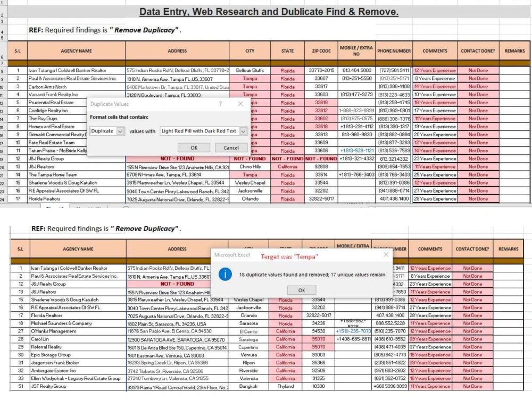Screen dimensions: 532x399
Task: Click Cancel in the Duplicate Values dialog
Action: tap(231, 147)
